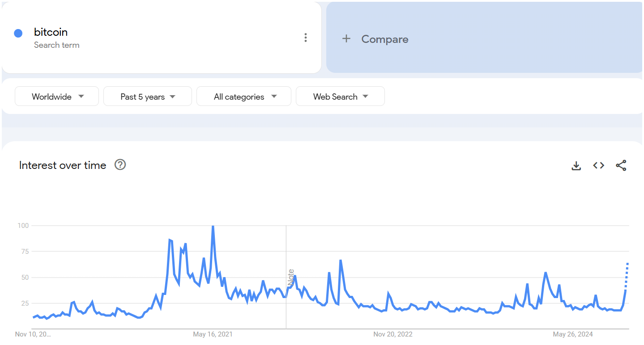Open the All categories dropdown
This screenshot has width=644, height=345.
[x=244, y=96]
